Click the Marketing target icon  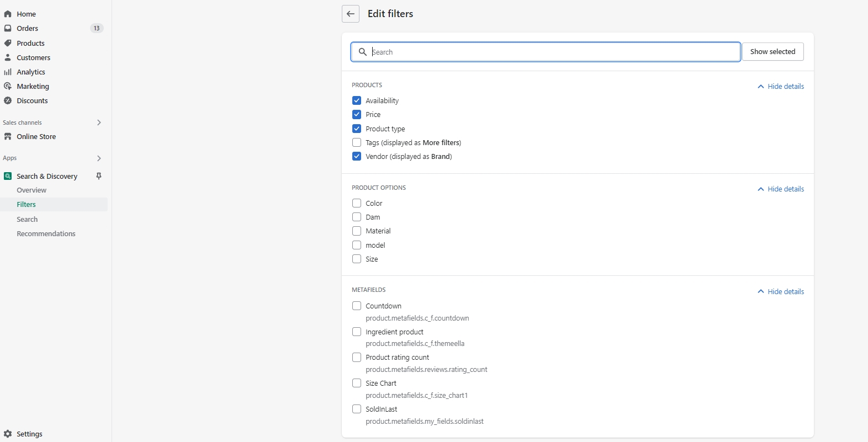[x=8, y=86]
